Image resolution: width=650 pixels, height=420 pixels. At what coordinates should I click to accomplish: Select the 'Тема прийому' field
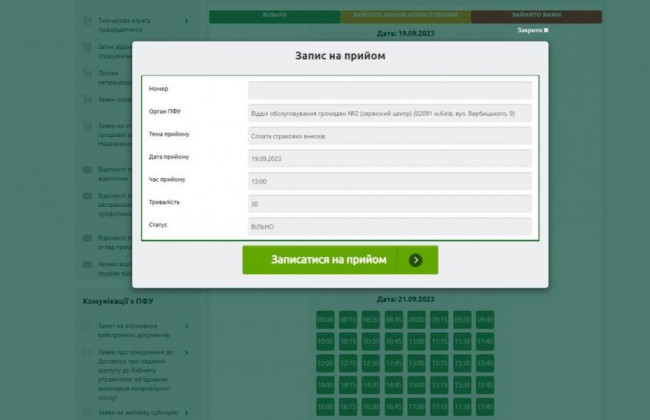click(x=389, y=136)
